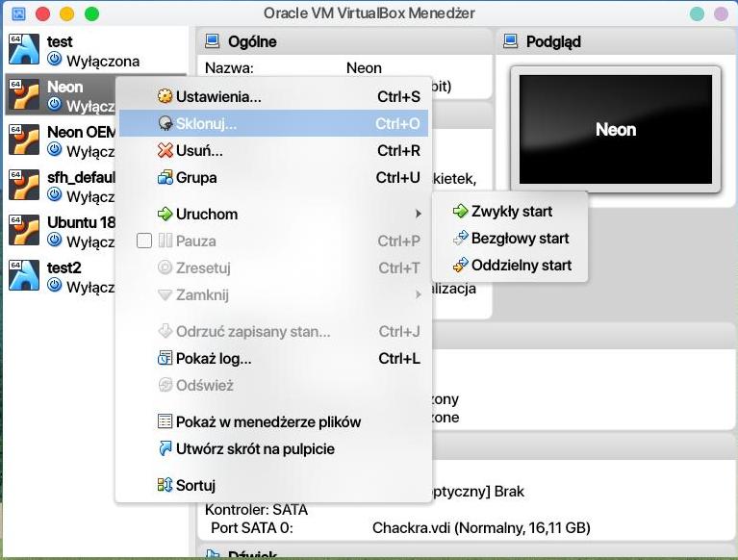Click the Ogólne section monitor icon
The image size is (738, 560).
click(213, 41)
